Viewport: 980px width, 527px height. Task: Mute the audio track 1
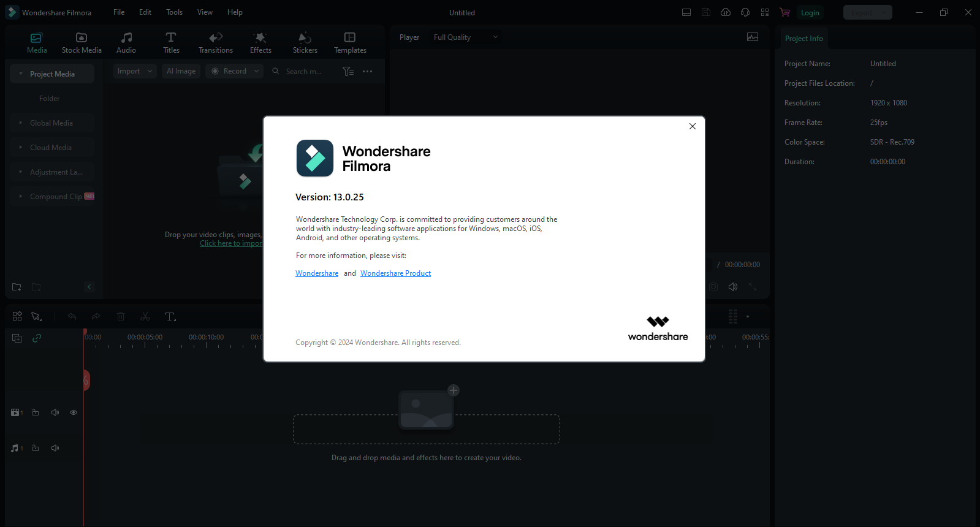(55, 448)
